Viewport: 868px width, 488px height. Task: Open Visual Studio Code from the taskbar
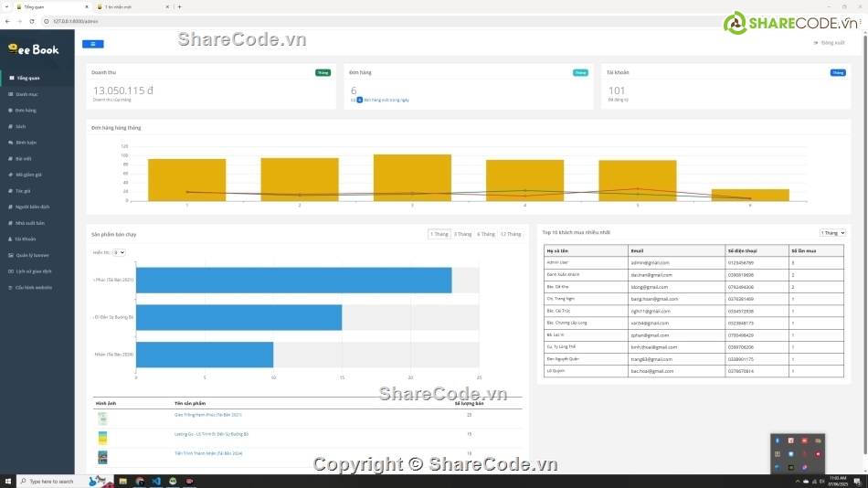coord(156,482)
